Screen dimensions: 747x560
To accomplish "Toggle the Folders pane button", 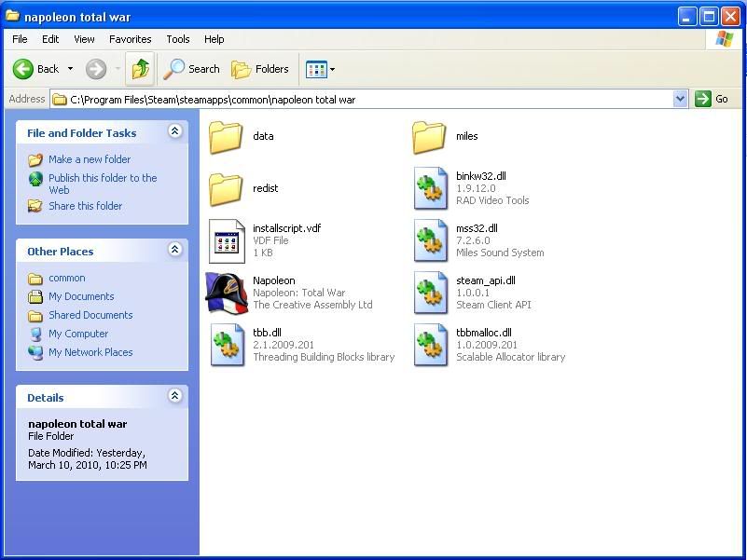I will [x=260, y=70].
